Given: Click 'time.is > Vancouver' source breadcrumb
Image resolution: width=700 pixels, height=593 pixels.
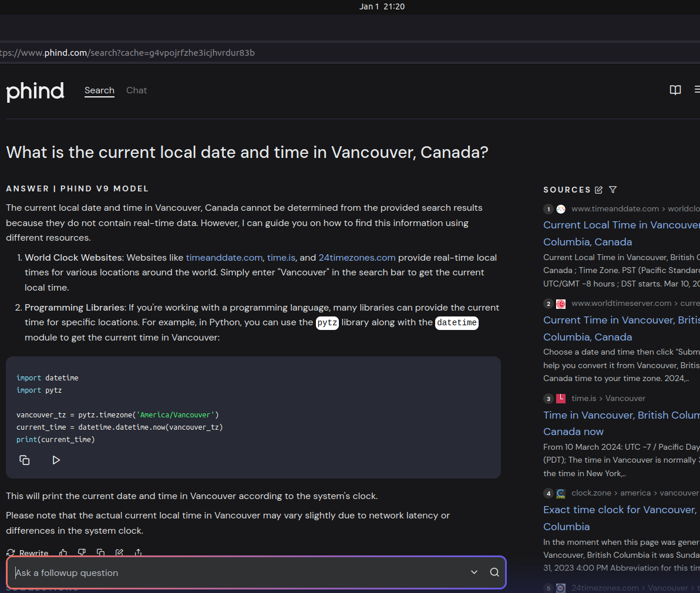Looking at the screenshot, I should (x=608, y=399).
